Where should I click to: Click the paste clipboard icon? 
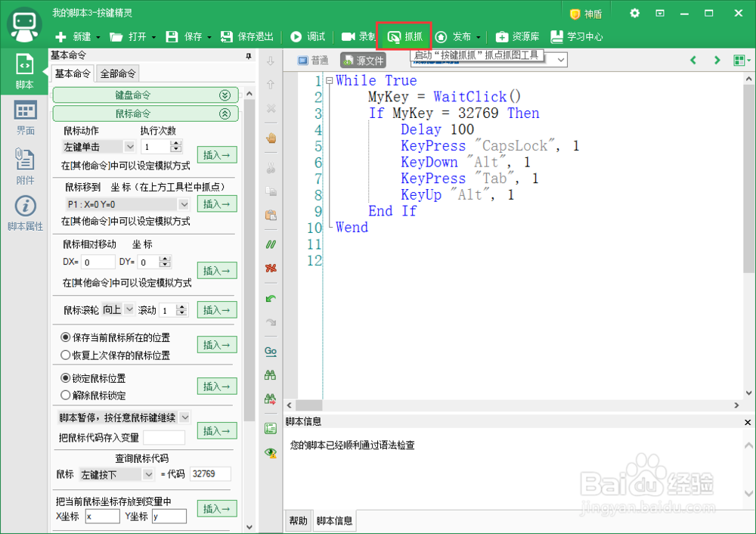coord(271,215)
